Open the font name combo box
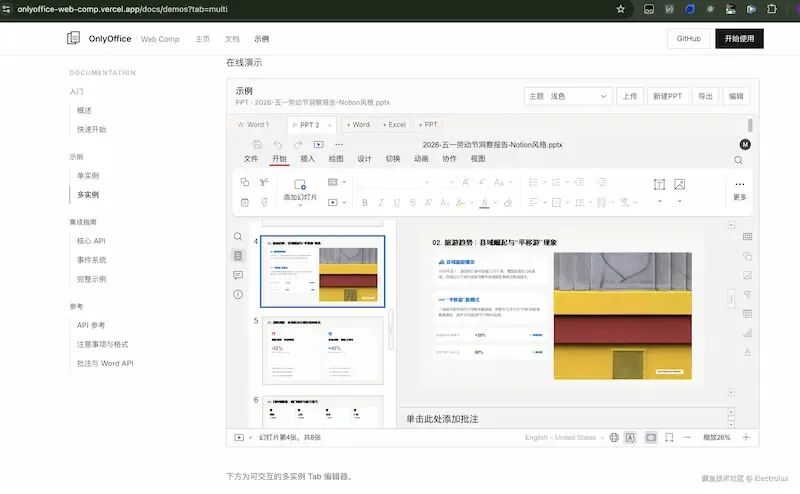Image resolution: width=800 pixels, height=494 pixels. pos(394,182)
